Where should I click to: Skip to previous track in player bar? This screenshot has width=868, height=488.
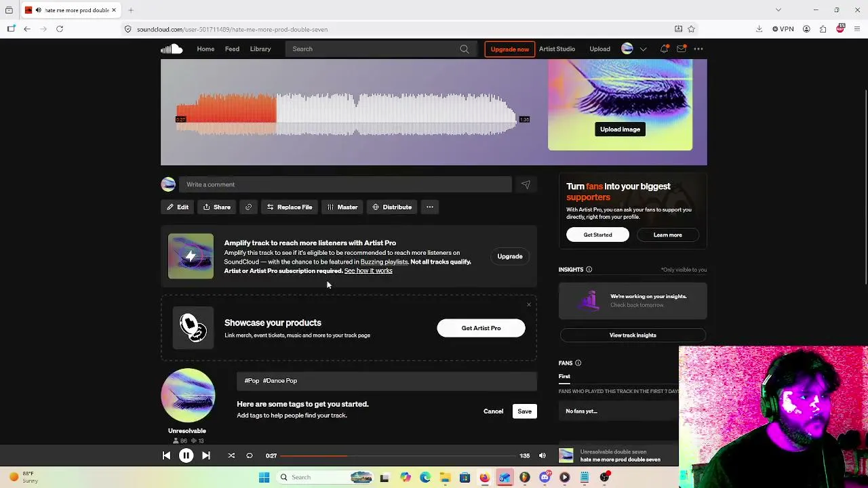166,455
